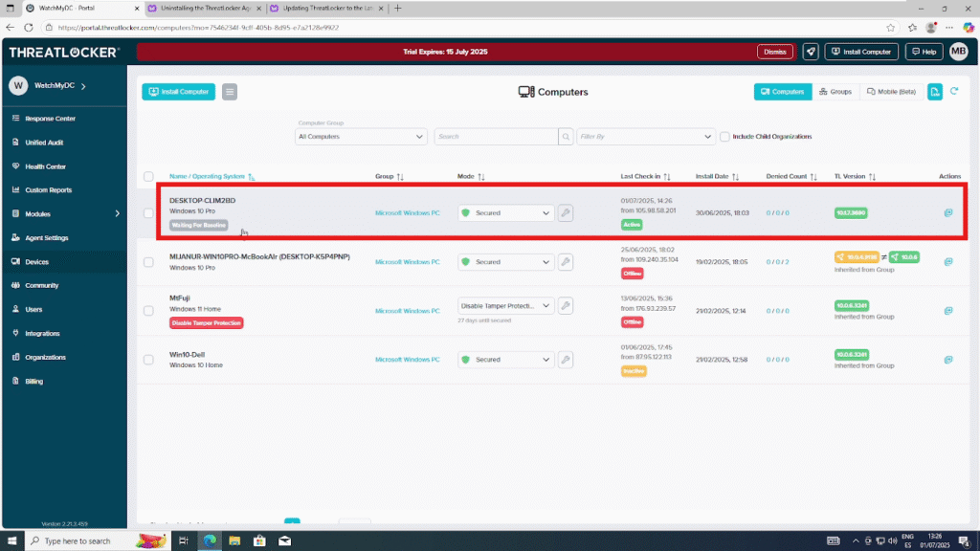Open Agent Settings in the sidebar
Viewport: 980px width, 551px height.
[46, 238]
